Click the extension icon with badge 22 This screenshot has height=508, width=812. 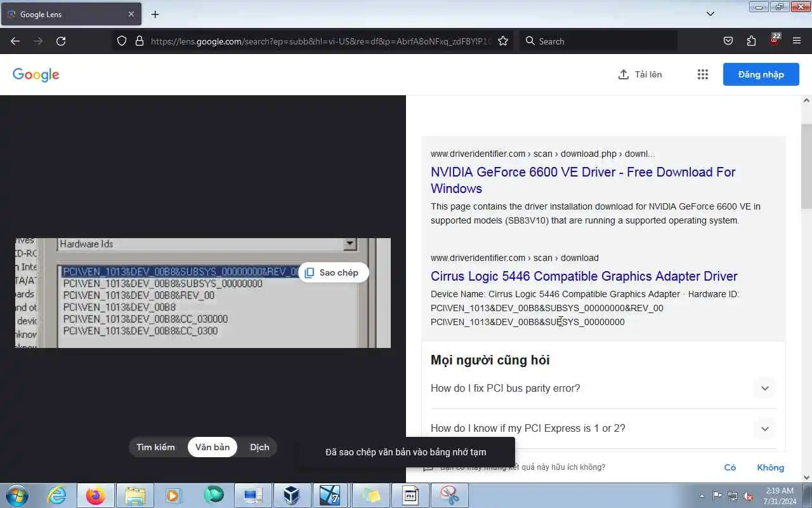(775, 40)
